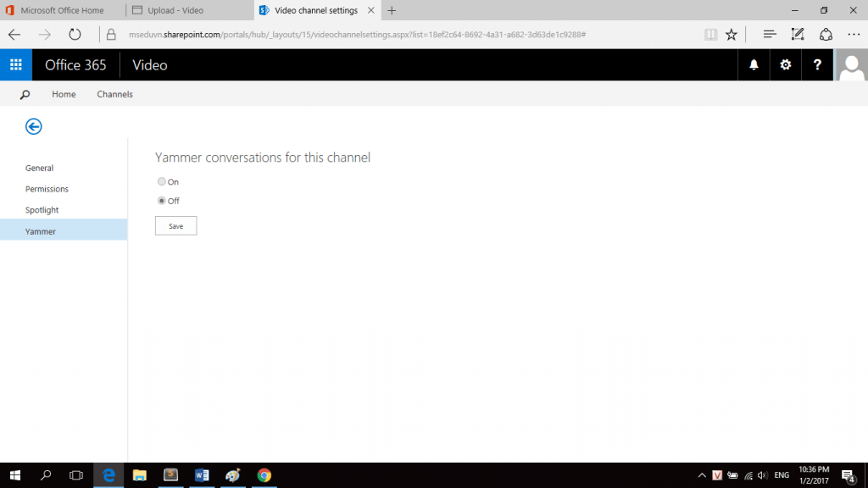
Task: Select the Yammer settings section
Action: [64, 230]
